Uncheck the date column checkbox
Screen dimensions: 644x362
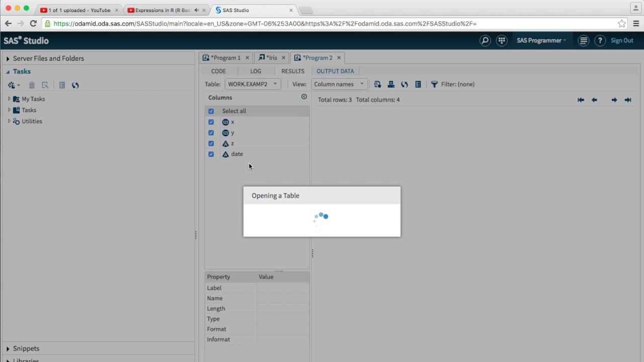211,154
